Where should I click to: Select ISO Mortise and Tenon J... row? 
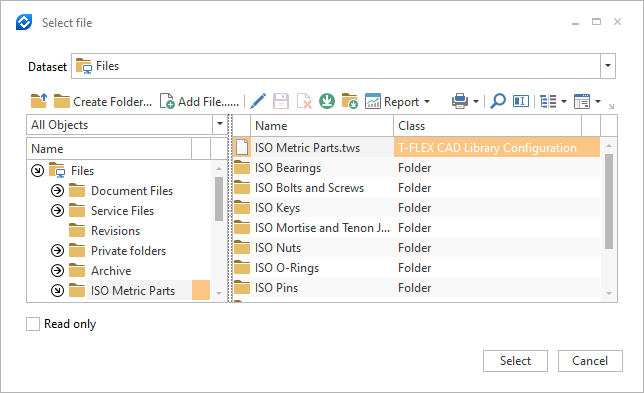(416, 228)
